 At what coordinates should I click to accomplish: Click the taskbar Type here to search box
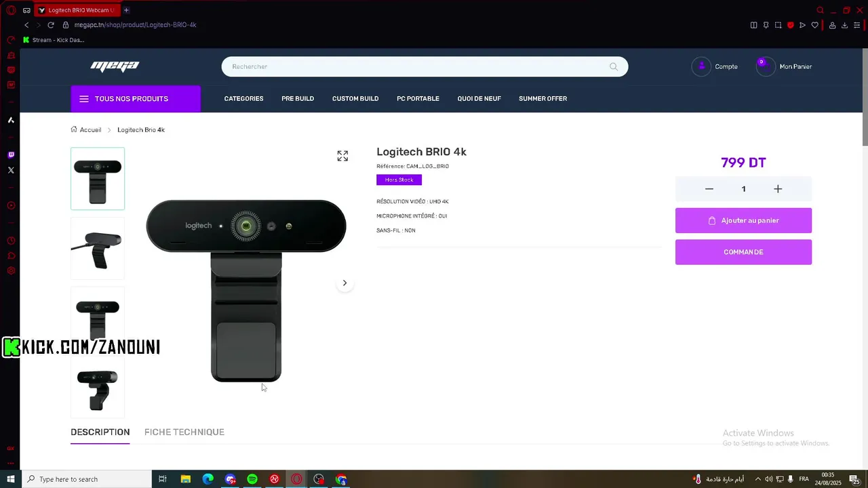click(86, 479)
